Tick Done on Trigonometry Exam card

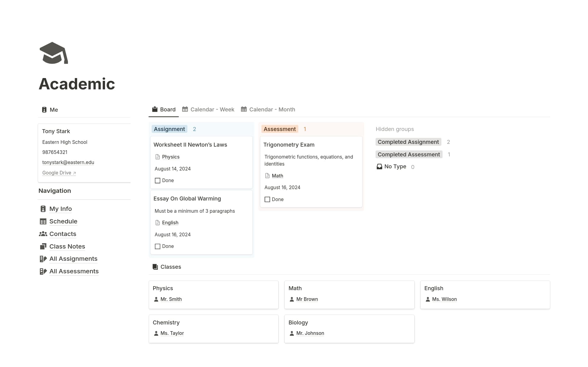click(267, 200)
